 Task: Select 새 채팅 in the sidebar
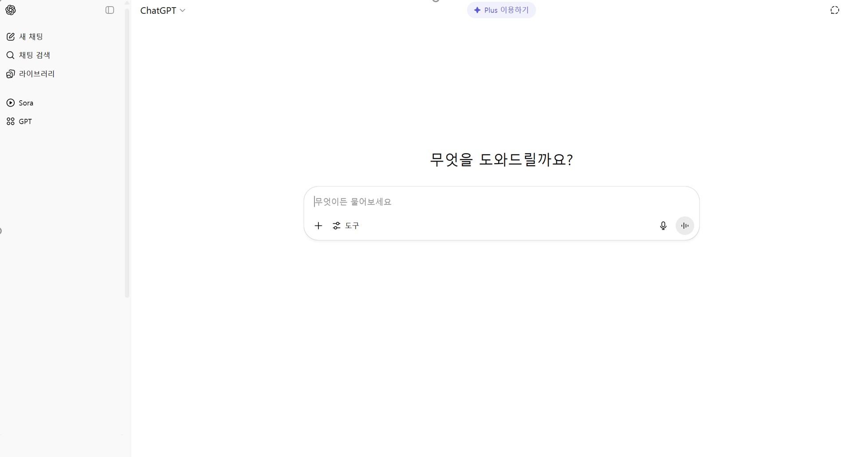[x=30, y=36]
